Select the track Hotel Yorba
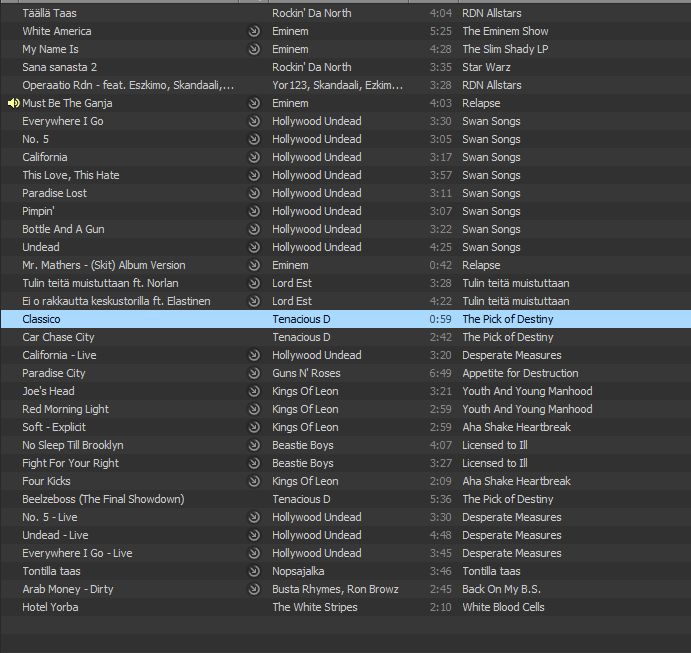This screenshot has width=691, height=653. [x=50, y=608]
